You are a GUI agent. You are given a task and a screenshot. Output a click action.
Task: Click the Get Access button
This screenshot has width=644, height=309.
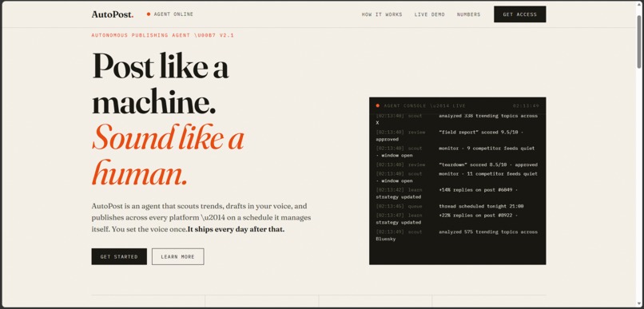coord(520,14)
